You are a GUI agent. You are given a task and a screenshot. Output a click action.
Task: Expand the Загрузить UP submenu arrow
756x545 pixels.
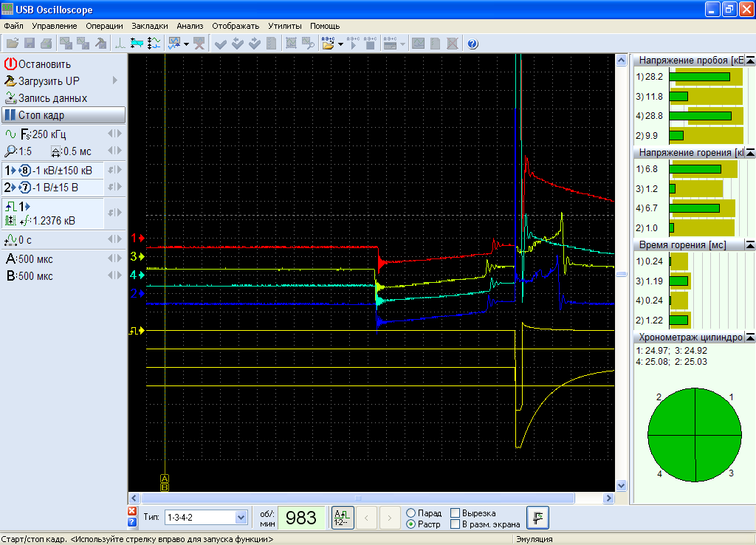click(115, 81)
